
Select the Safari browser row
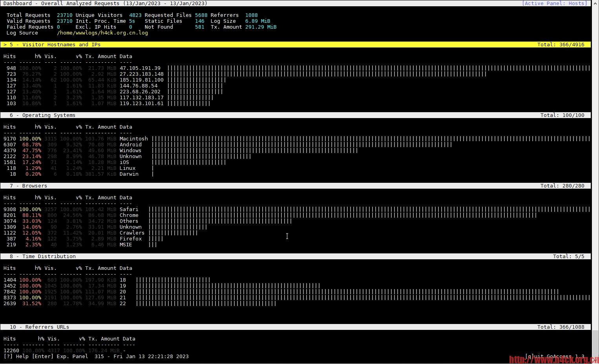(x=129, y=209)
